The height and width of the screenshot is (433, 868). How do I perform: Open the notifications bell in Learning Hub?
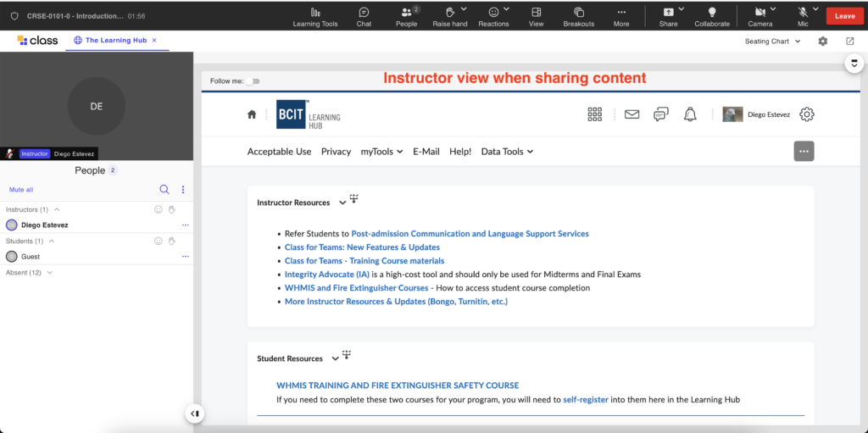point(690,114)
